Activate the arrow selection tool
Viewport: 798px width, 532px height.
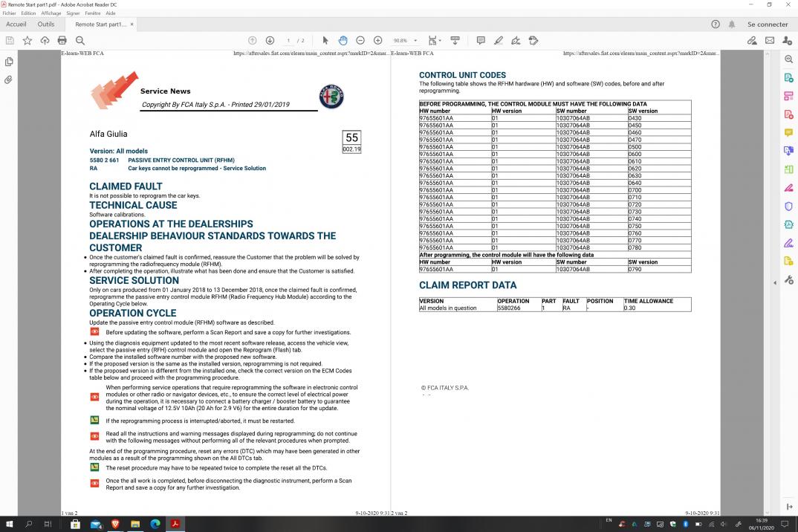coord(325,40)
